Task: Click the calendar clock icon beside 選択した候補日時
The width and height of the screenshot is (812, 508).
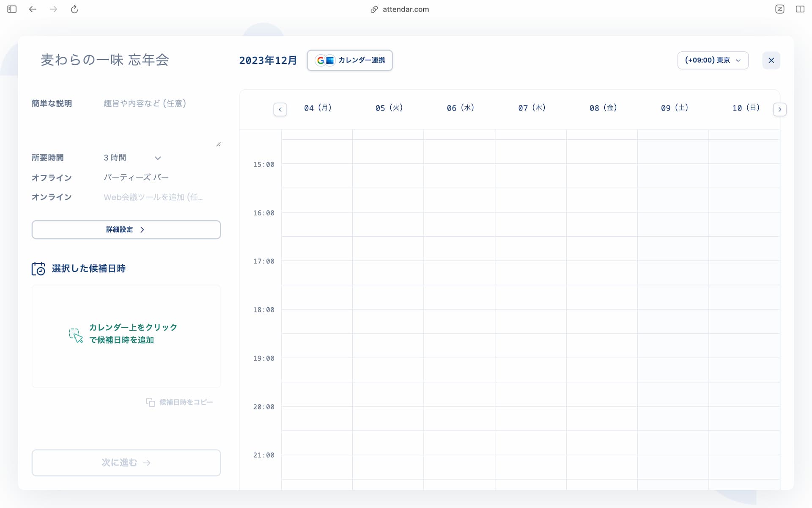Action: (x=38, y=269)
